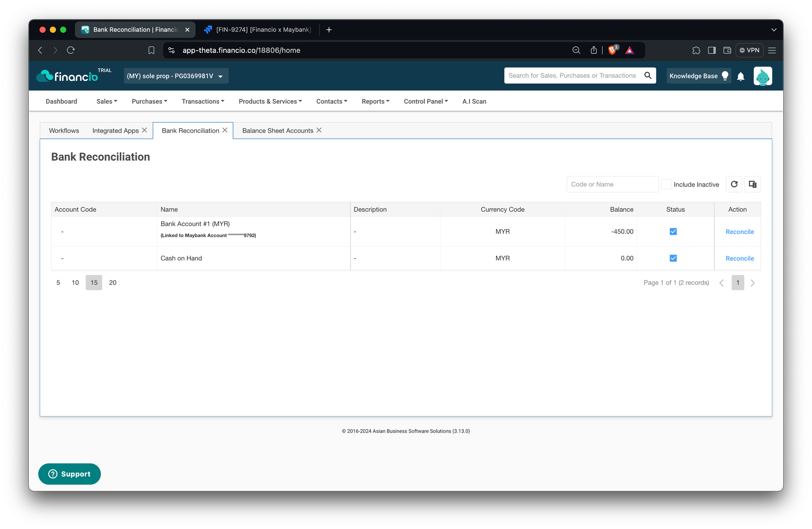The height and width of the screenshot is (529, 812).
Task: Click the export icon above the table
Action: 753,184
